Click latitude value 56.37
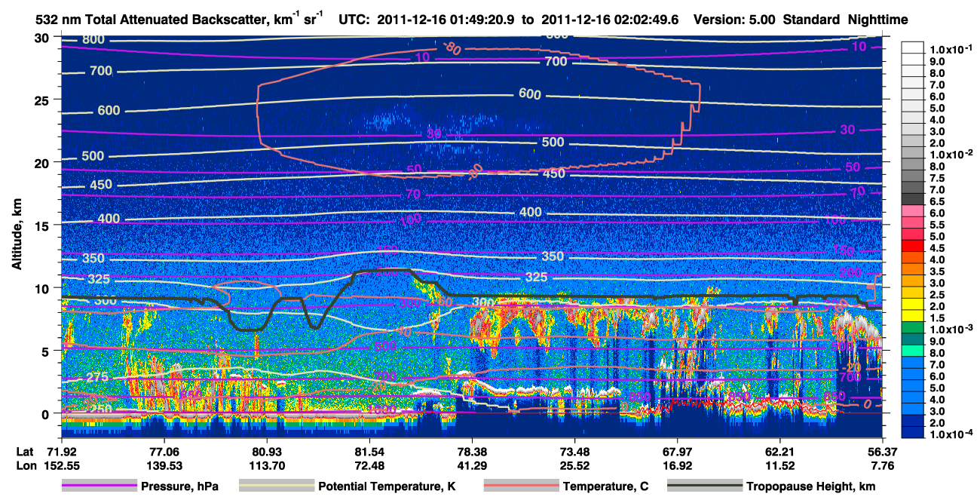Viewport: 980px width, 503px height. 882,451
